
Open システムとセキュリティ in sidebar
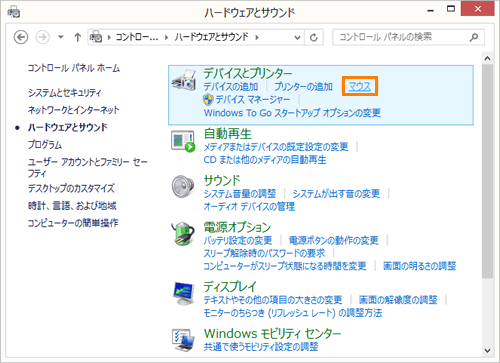click(64, 92)
